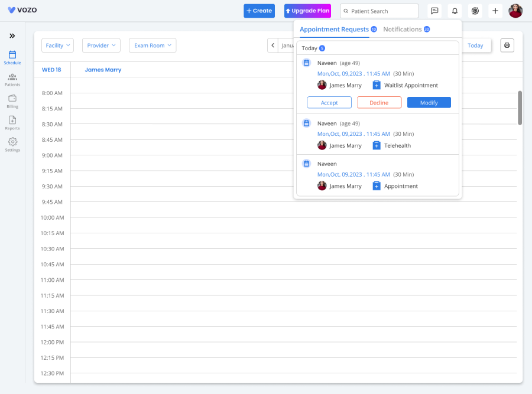Click the plus icon next to profile avatar
Image resolution: width=532 pixels, height=394 pixels.
point(495,11)
